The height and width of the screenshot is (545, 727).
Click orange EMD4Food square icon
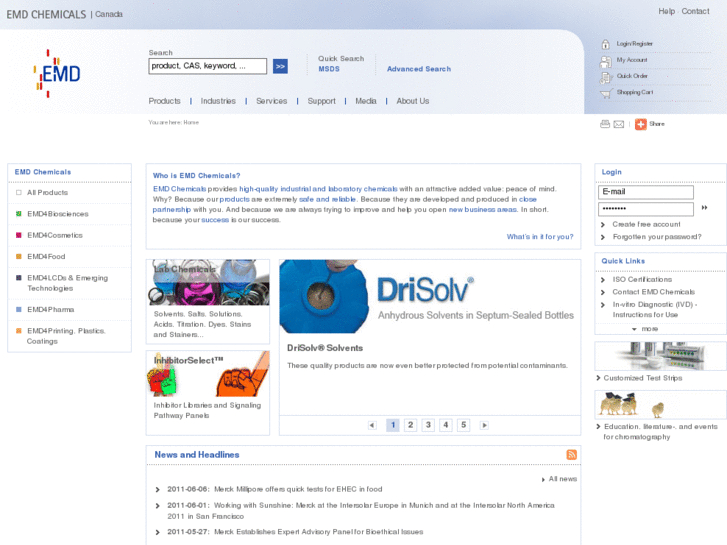point(19,256)
